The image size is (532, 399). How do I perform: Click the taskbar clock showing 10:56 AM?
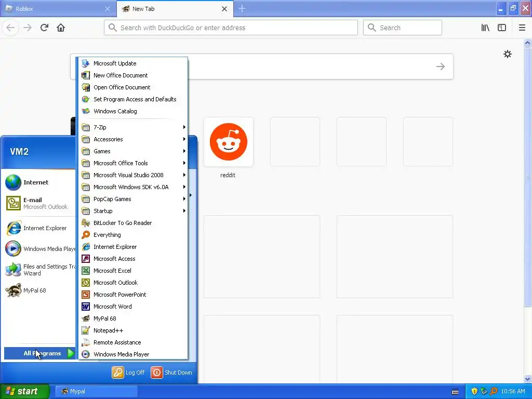(513, 391)
